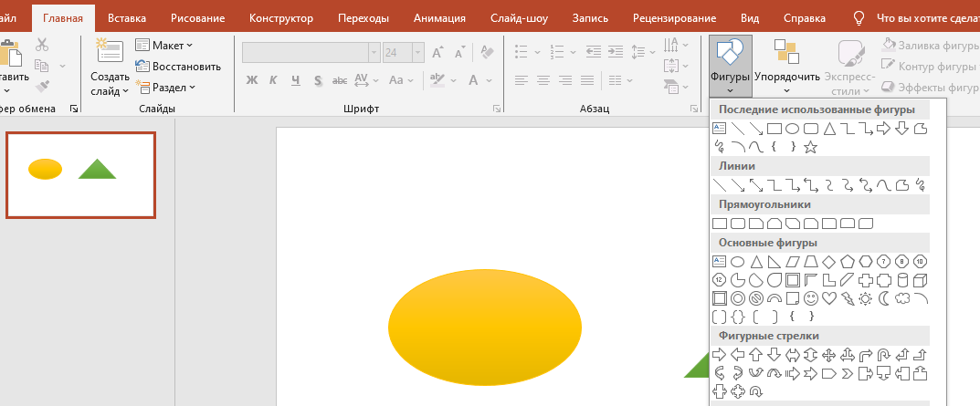Pick the chevron arrow shape
Image resolution: width=980 pixels, height=406 pixels.
click(847, 373)
